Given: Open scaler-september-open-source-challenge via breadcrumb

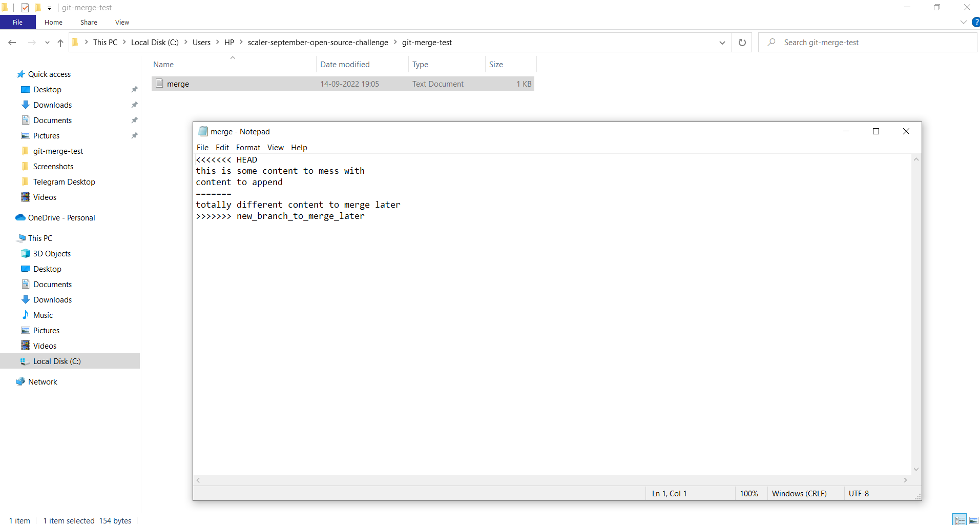Looking at the screenshot, I should [x=318, y=42].
